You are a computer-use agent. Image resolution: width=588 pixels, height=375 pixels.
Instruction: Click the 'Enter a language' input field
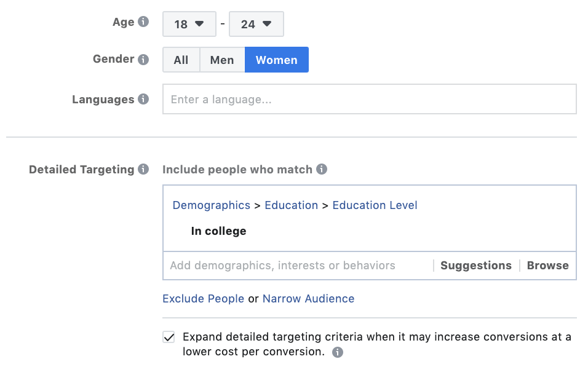(369, 100)
